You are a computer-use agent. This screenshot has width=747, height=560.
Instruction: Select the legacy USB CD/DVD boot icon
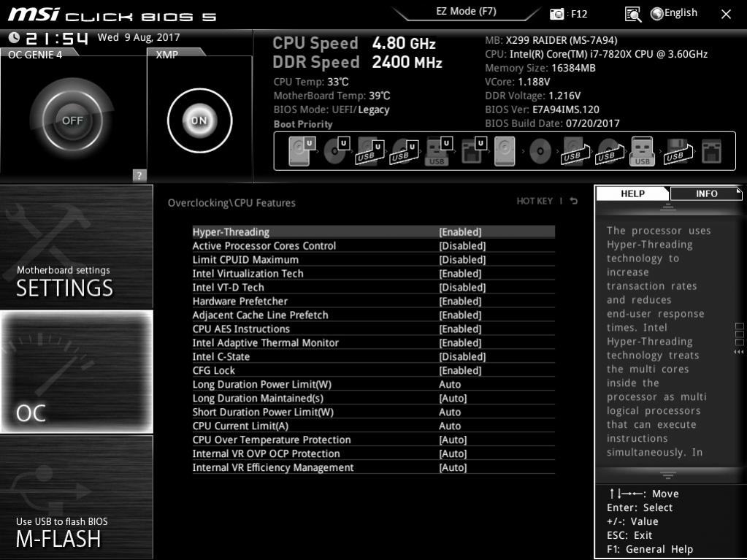point(609,151)
